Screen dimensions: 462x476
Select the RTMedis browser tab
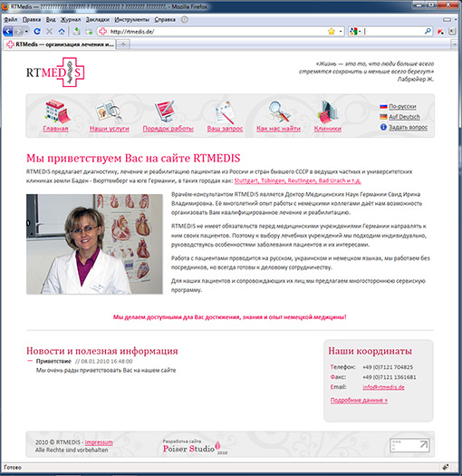point(60,44)
